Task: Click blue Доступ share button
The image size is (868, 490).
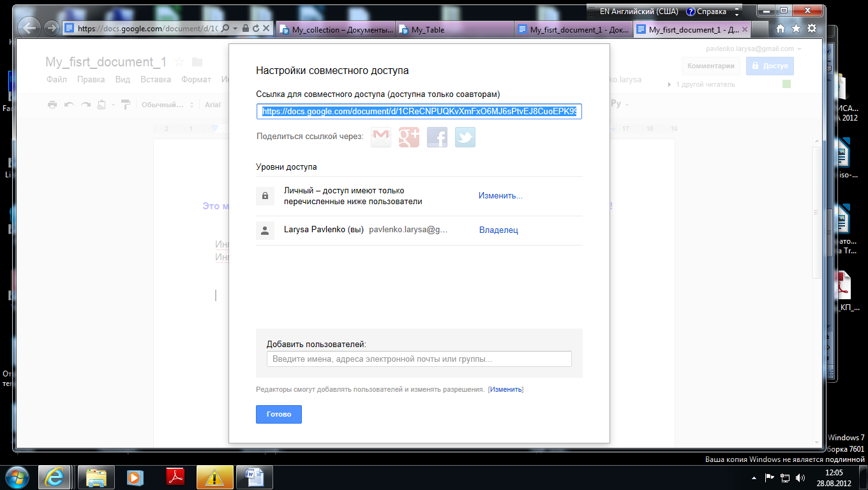Action: pyautogui.click(x=770, y=66)
